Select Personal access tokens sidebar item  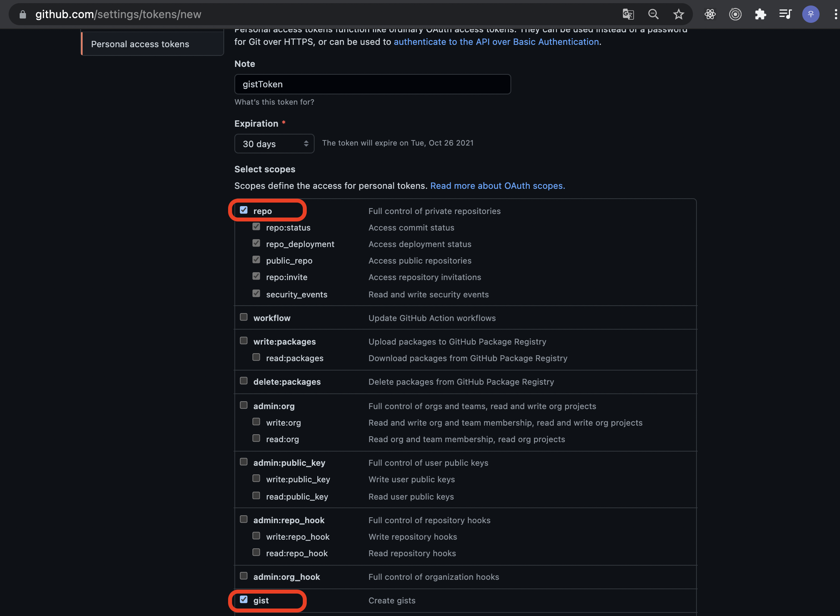point(140,44)
